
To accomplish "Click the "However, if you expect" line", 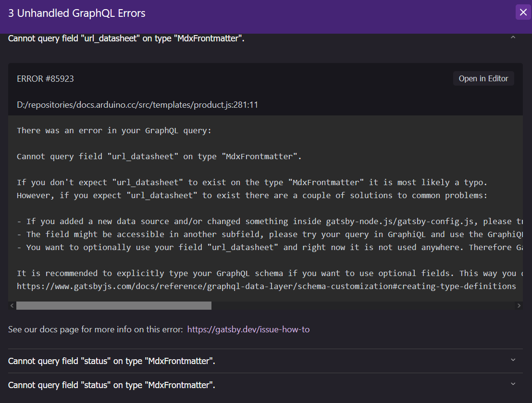I will (x=252, y=196).
